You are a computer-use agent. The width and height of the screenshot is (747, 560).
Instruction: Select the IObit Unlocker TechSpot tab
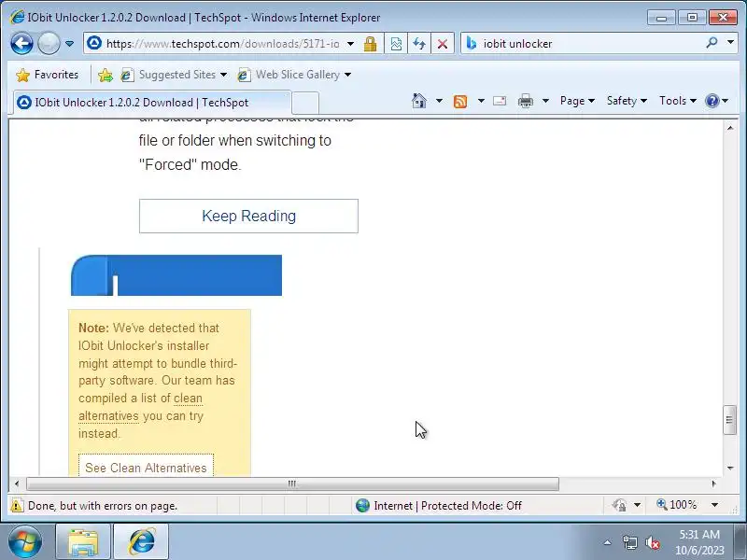[152, 103]
